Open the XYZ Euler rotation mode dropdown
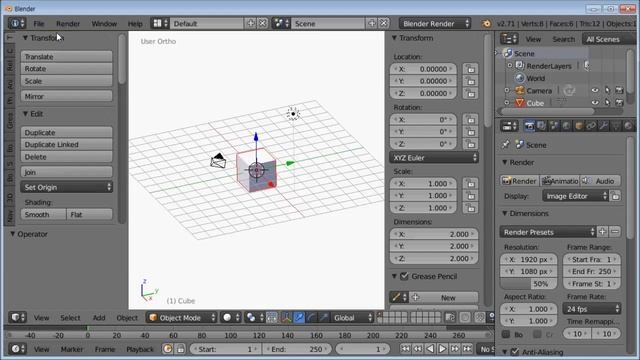This screenshot has height=360, width=640. tap(434, 158)
